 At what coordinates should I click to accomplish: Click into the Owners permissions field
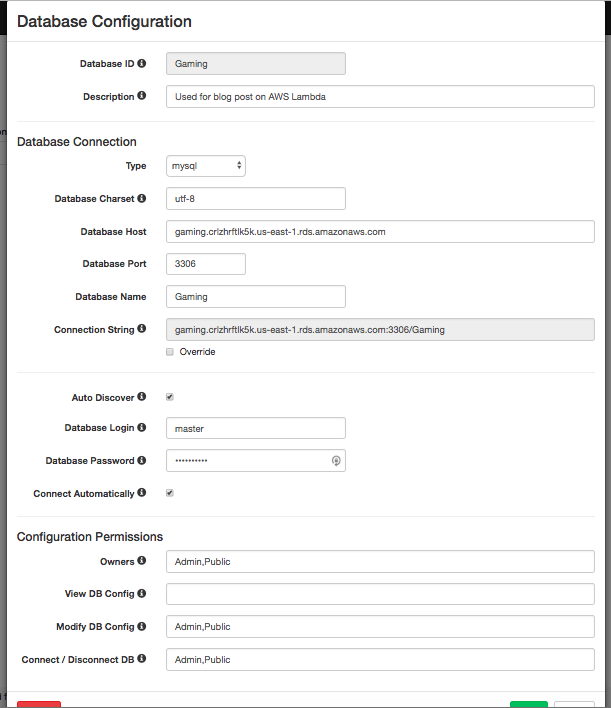380,562
